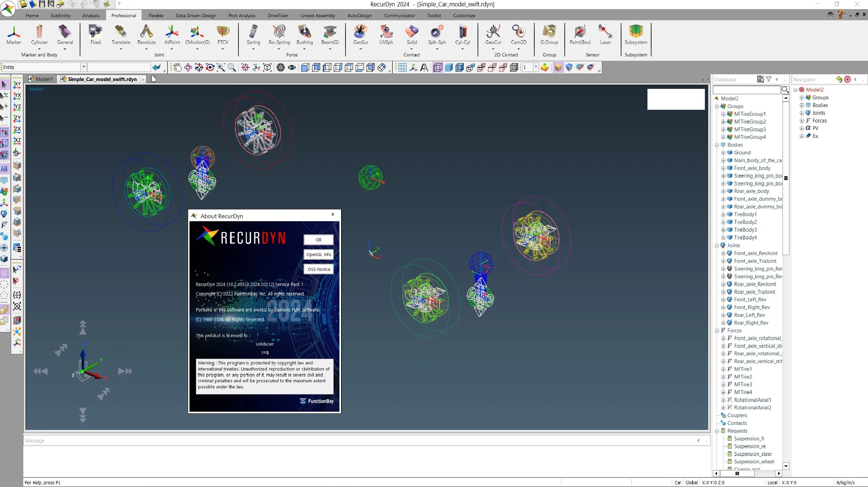Select the PTCV joint tool
Image resolution: width=868 pixels, height=487 pixels.
[x=223, y=35]
